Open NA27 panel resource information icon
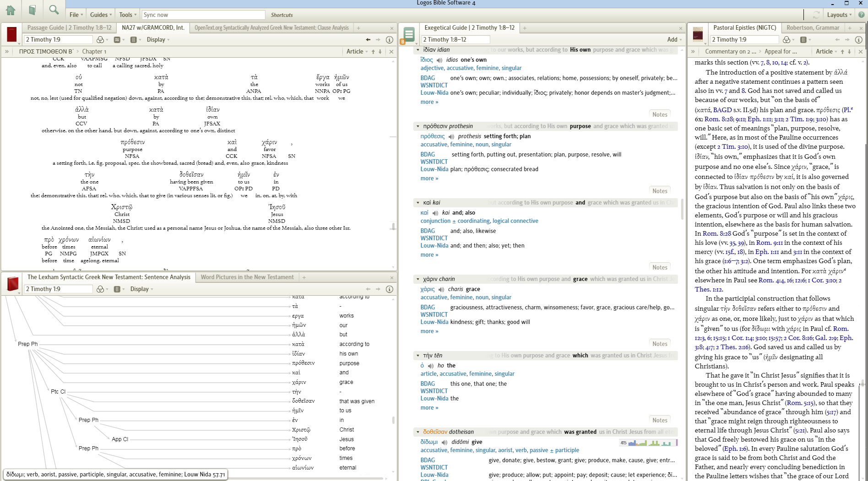868x481 pixels. [x=390, y=40]
